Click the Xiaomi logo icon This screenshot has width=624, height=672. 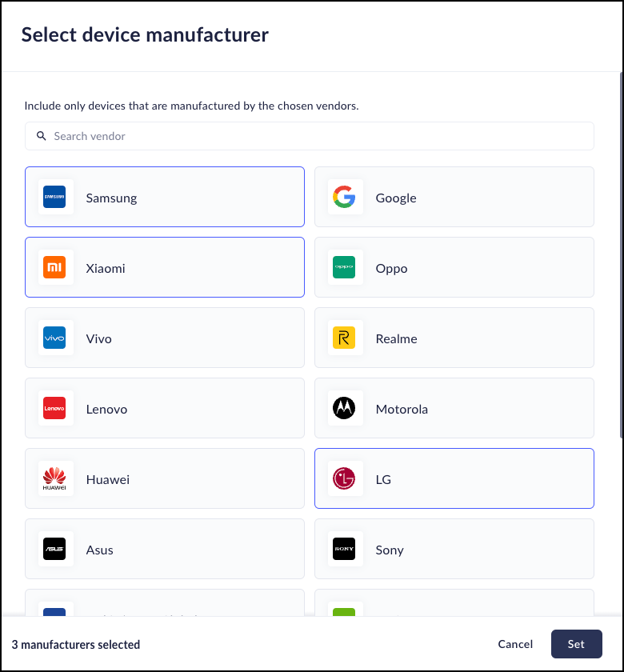coord(54,267)
